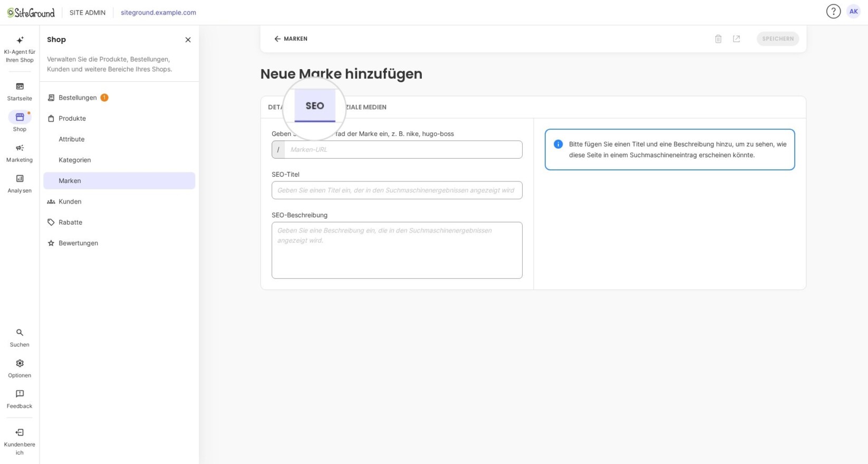Open Produkte in the Shop menu
The image size is (868, 464).
tap(119, 118)
